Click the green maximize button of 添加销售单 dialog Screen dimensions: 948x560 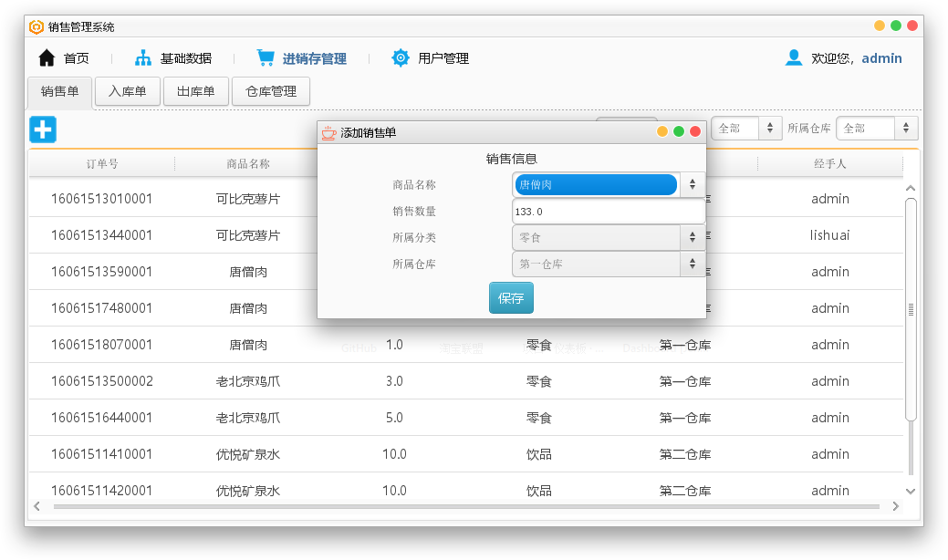pos(679,131)
